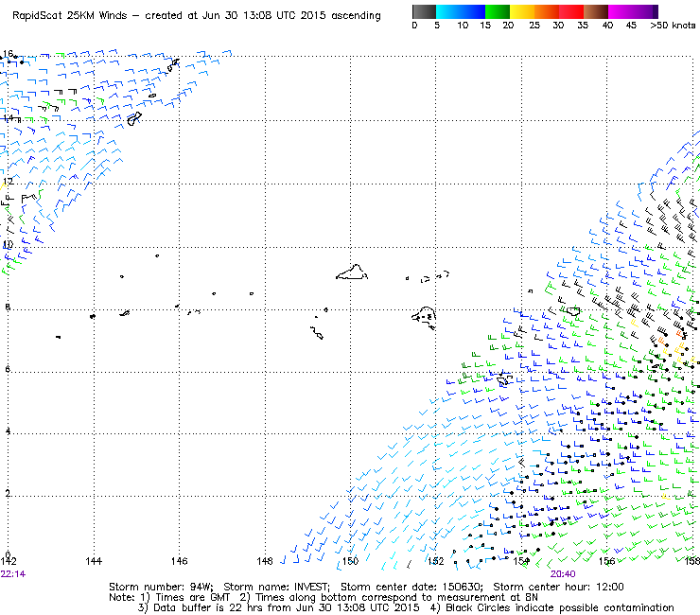Click the purple time stamp '20:40'

tap(563, 574)
